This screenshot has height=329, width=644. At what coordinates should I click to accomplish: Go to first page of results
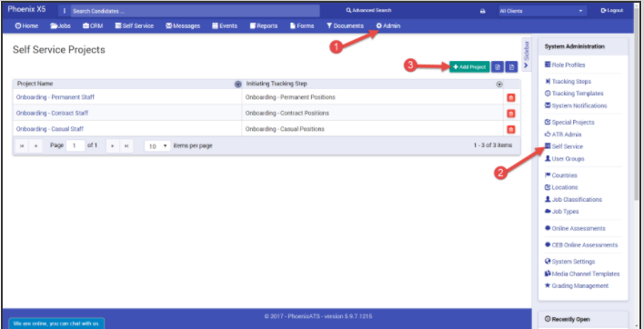tap(22, 146)
